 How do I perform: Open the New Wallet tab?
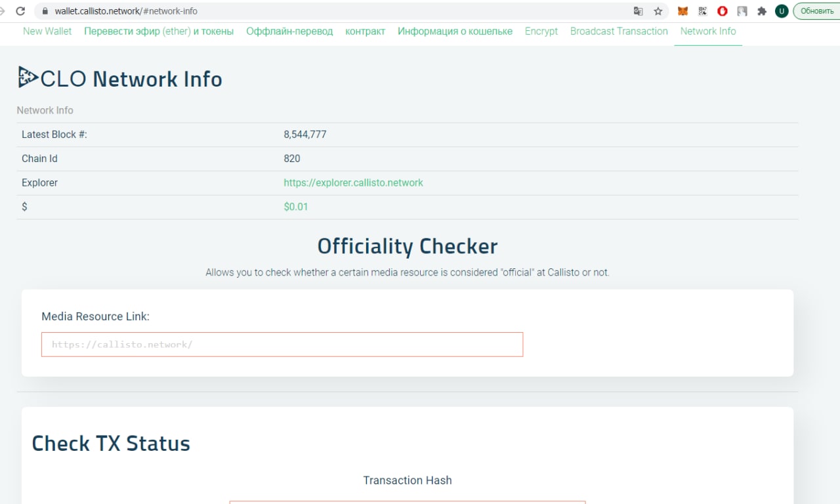pos(47,31)
